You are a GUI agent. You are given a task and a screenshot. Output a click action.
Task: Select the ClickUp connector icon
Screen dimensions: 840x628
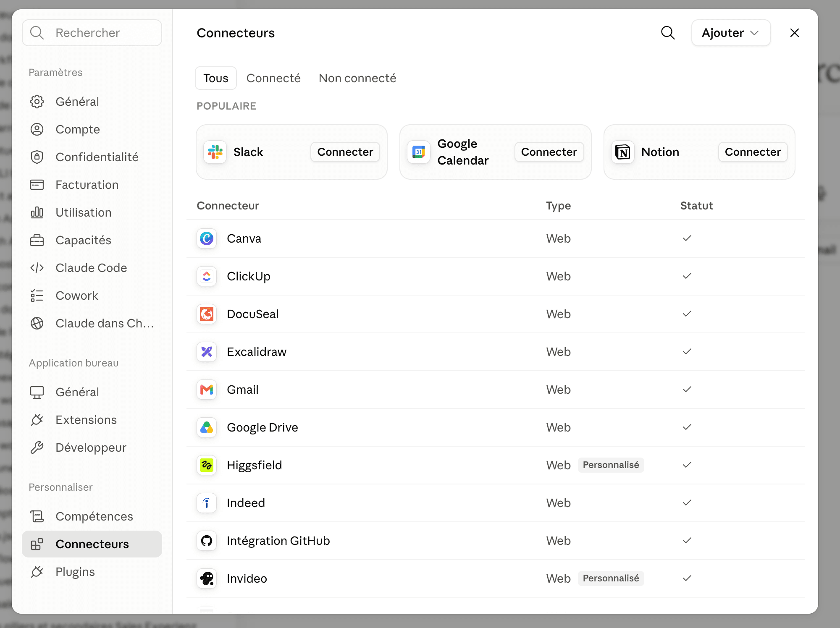[207, 276]
